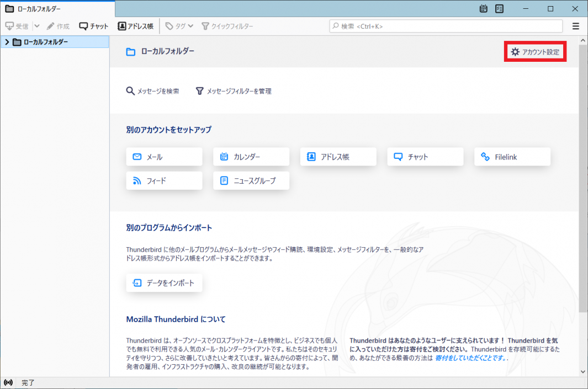Toggle the クイックフィルター quick filter
Screen dimensions: 588x389
pyautogui.click(x=227, y=26)
